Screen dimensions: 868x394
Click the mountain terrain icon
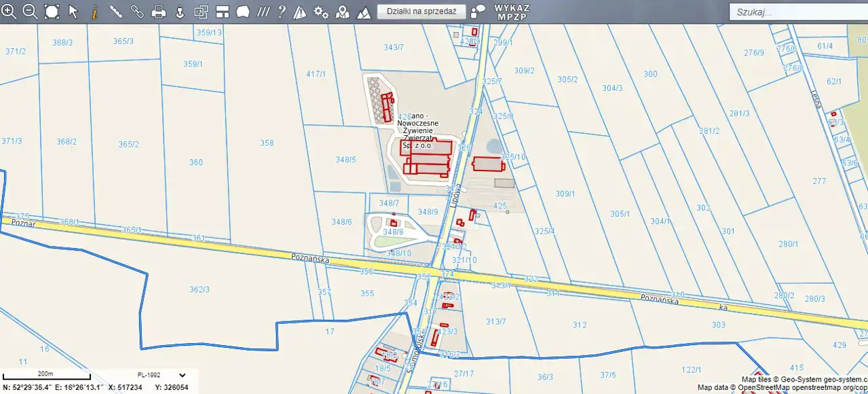coord(364,12)
